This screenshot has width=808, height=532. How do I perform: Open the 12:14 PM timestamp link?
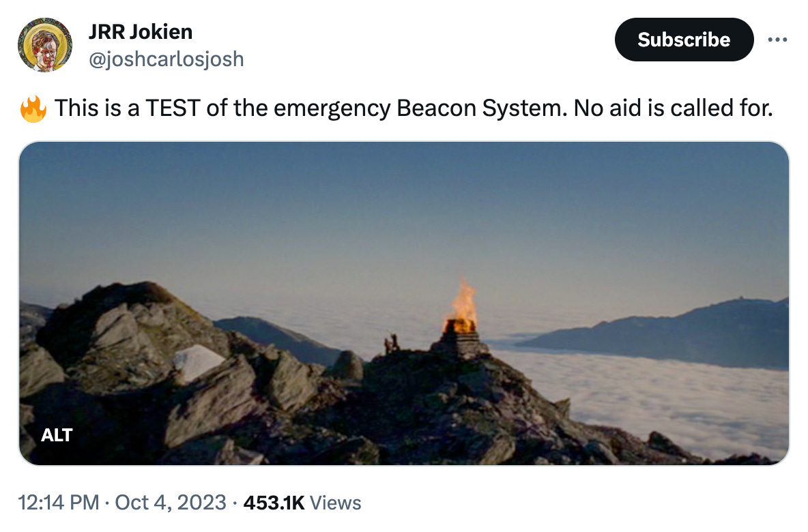point(59,503)
